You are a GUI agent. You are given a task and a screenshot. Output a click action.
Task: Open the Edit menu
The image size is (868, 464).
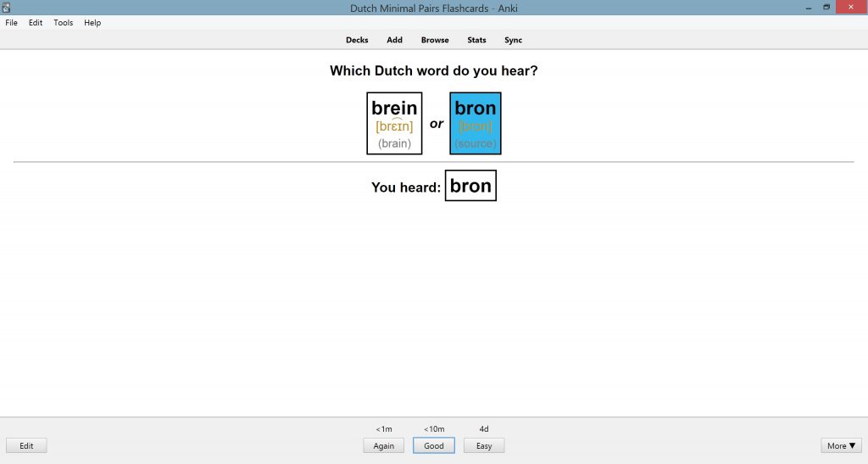(x=36, y=23)
